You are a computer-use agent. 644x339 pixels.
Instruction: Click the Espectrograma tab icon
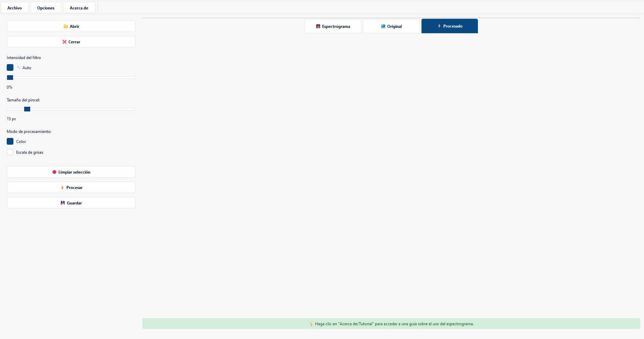click(x=318, y=27)
